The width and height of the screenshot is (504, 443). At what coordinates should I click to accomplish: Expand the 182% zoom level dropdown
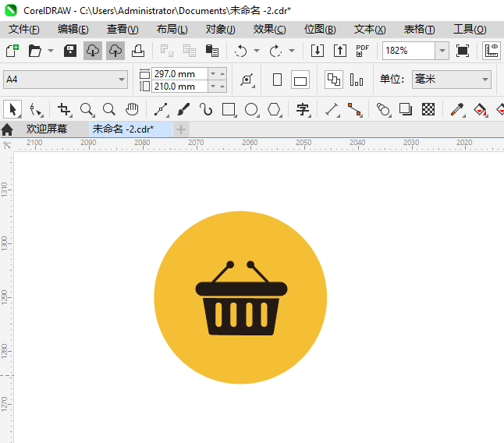[x=442, y=51]
